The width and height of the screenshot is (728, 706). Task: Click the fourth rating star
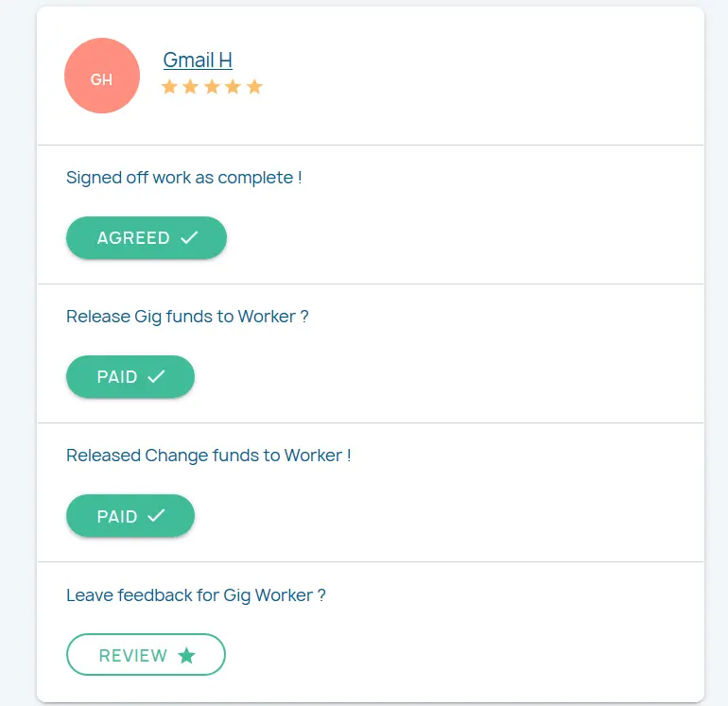pos(233,87)
